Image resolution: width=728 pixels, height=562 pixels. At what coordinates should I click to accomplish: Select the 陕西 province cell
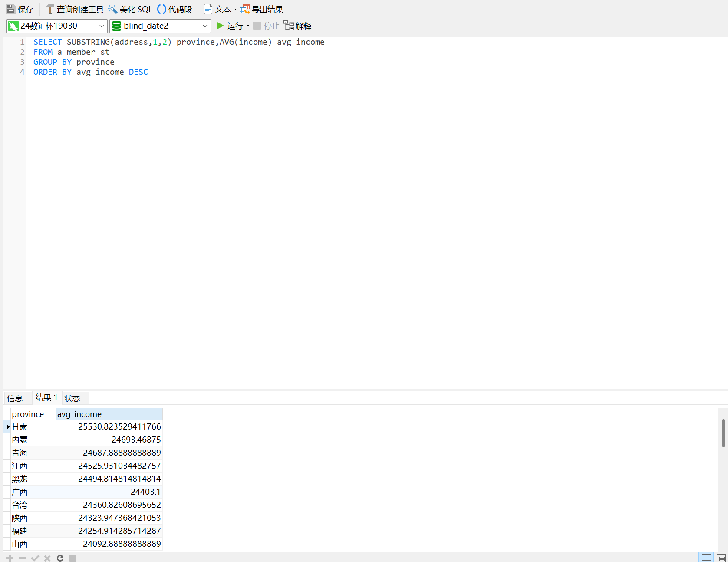click(x=33, y=518)
